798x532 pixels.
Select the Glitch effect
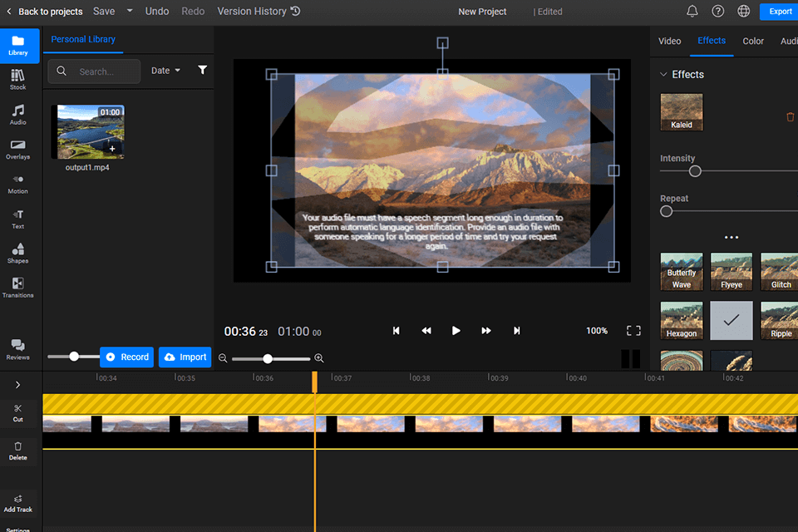click(779, 271)
